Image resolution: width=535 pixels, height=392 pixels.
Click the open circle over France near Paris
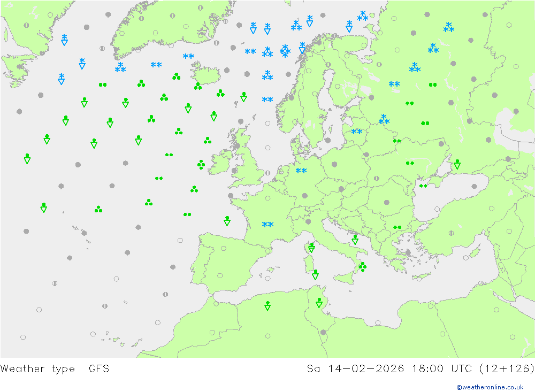(x=268, y=198)
